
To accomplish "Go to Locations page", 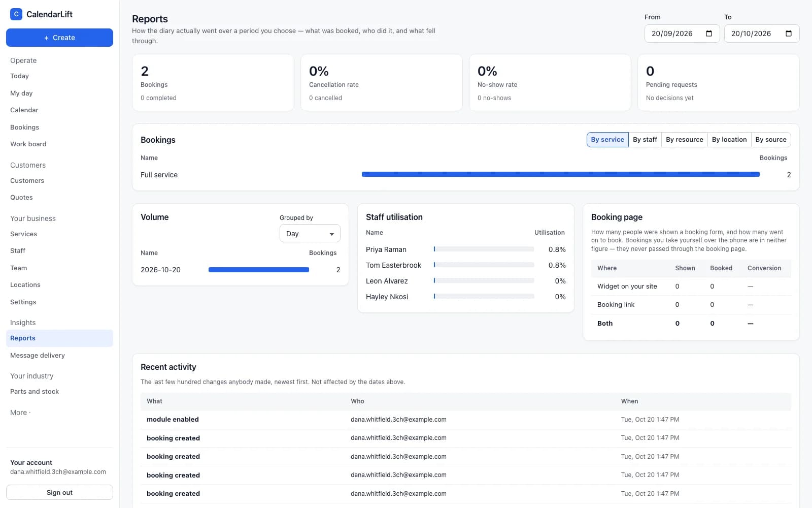I will tap(59, 285).
